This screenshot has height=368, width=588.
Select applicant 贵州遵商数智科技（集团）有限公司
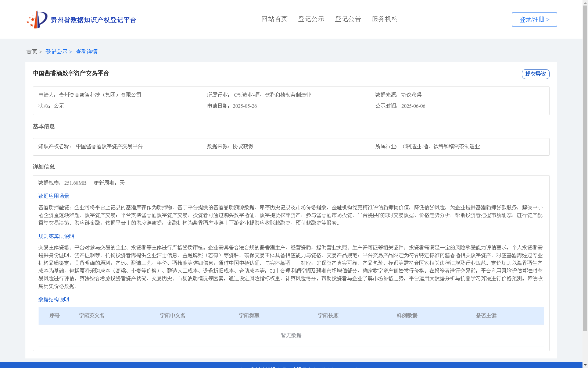100,95
